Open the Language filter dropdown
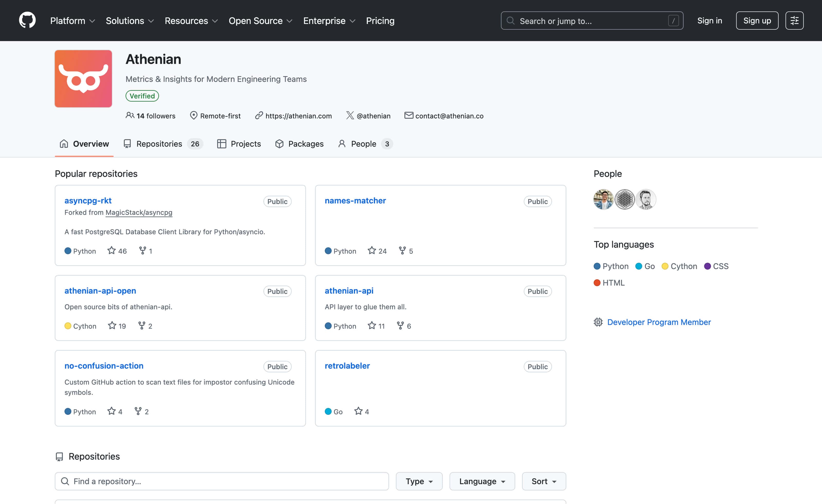The height and width of the screenshot is (504, 822). point(482,481)
